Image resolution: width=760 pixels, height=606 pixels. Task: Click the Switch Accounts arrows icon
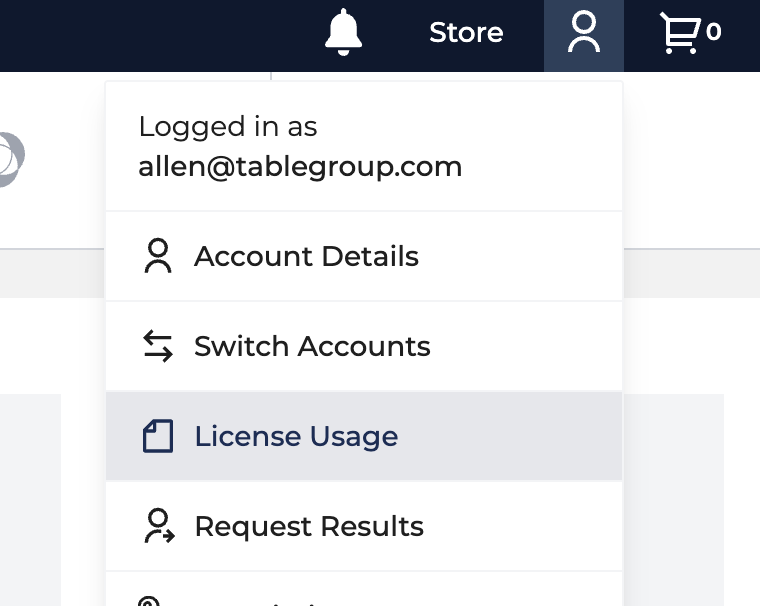(x=158, y=346)
